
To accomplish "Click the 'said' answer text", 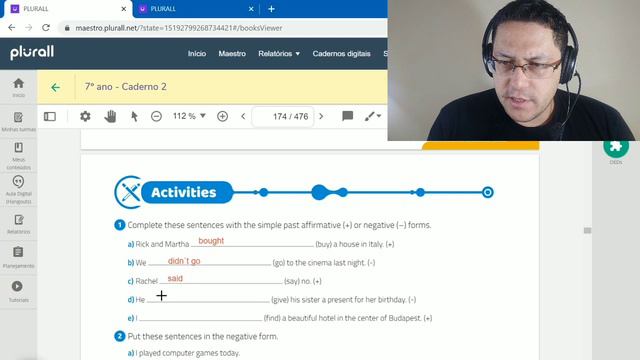I will [x=175, y=278].
